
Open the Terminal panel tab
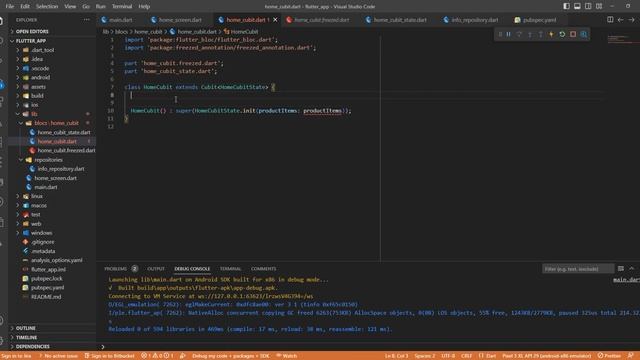[230, 269]
